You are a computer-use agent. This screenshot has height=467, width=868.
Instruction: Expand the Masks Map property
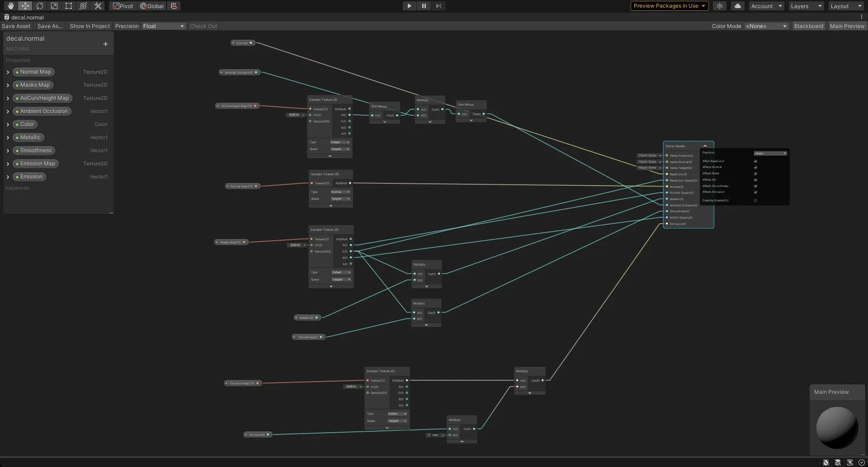click(8, 85)
